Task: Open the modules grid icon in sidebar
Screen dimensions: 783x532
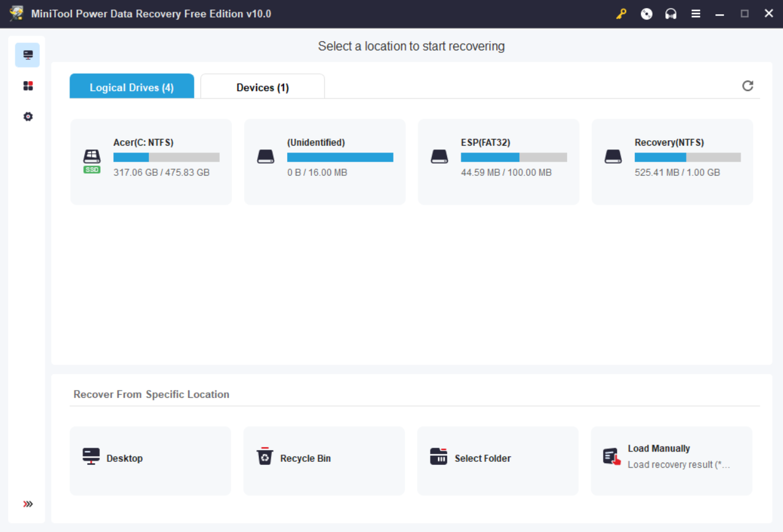Action: click(28, 85)
